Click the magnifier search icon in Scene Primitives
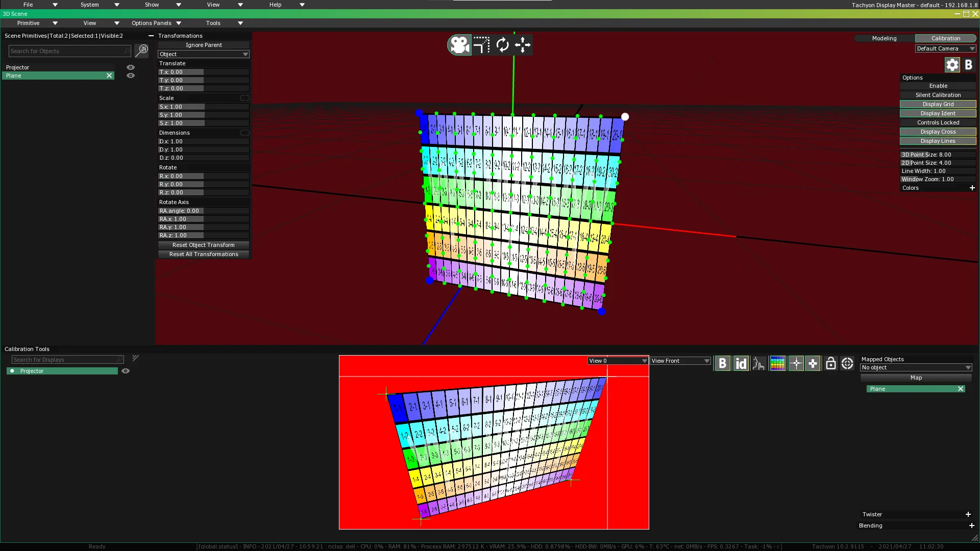 [x=141, y=51]
